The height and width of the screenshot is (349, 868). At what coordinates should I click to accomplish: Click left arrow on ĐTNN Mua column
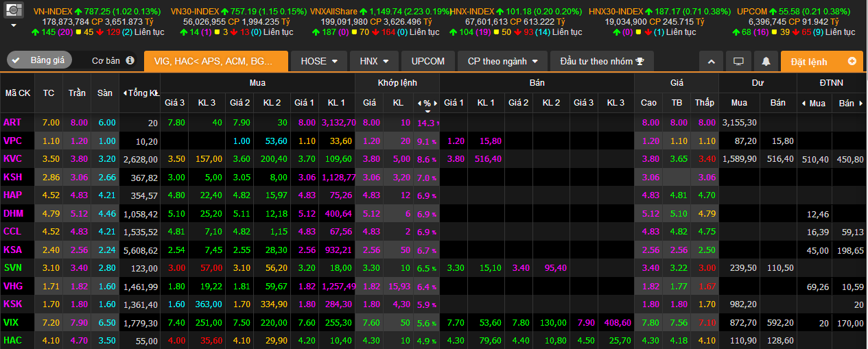click(x=804, y=103)
